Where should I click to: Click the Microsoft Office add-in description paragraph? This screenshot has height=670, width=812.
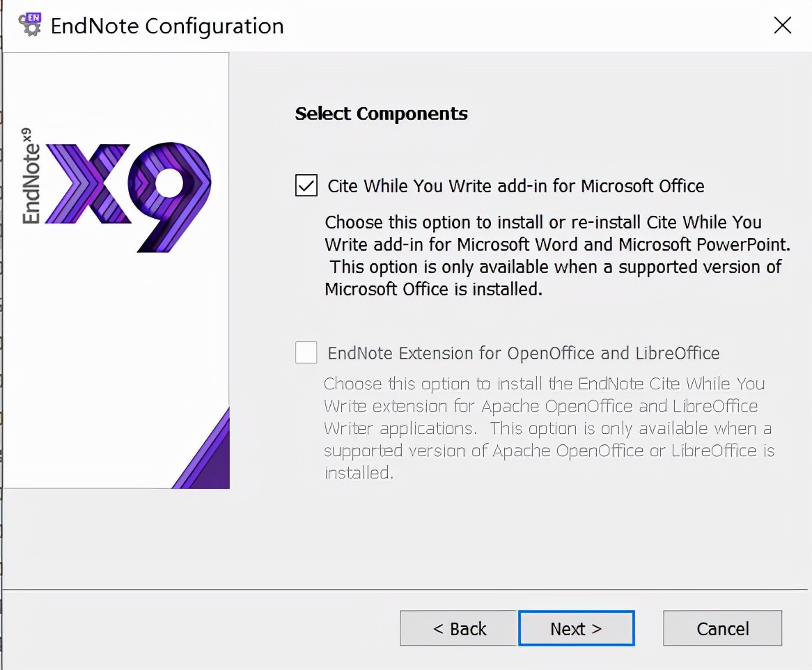(557, 256)
